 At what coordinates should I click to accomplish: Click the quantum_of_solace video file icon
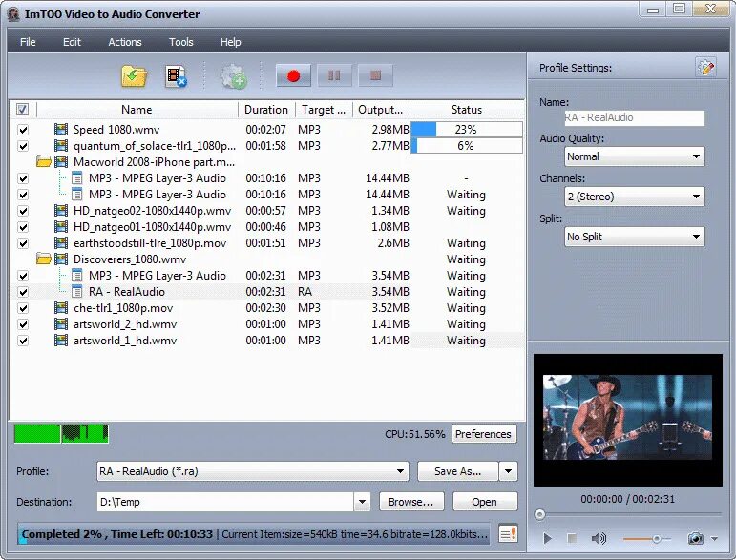pyautogui.click(x=60, y=145)
